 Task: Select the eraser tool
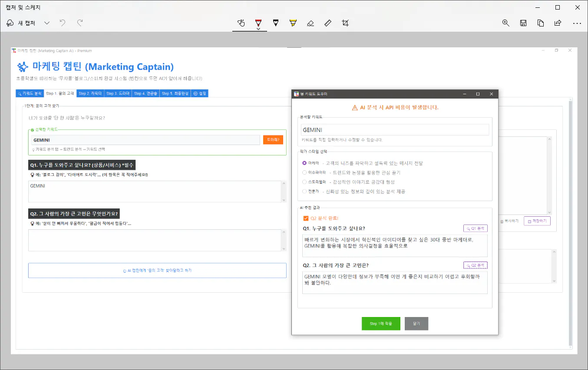[x=310, y=23]
